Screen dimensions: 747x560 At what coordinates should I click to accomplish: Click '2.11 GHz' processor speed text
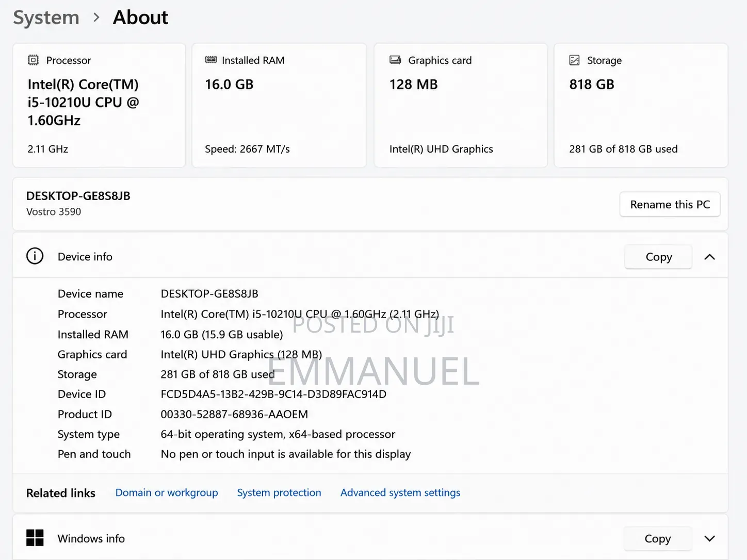(x=47, y=149)
